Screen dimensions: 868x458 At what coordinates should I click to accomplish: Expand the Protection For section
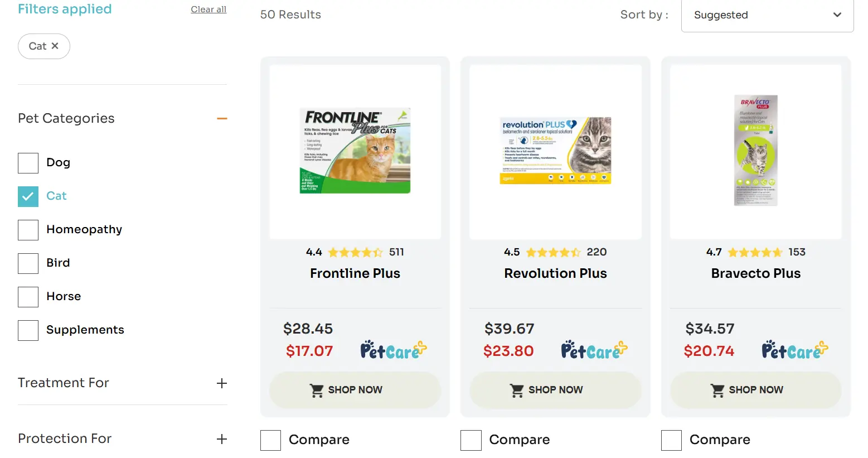(x=222, y=439)
